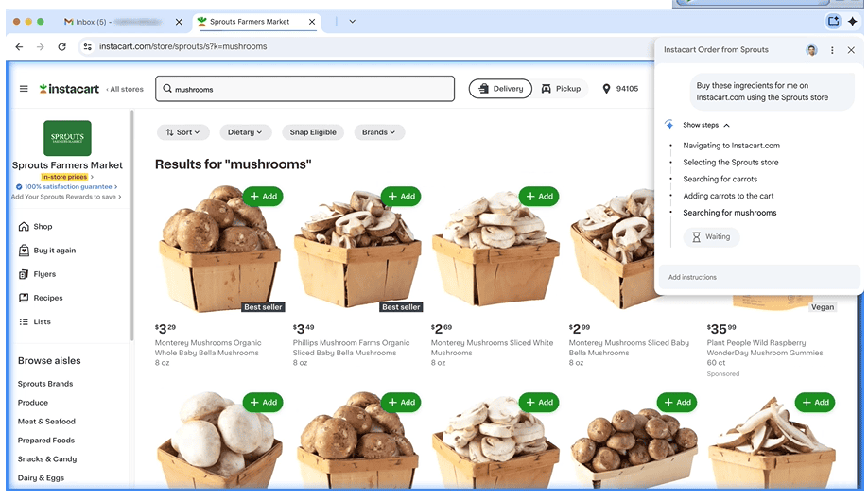Viewport: 868px width, 501px height.
Task: Open the assistant panel three-dot menu
Action: pyautogui.click(x=832, y=50)
